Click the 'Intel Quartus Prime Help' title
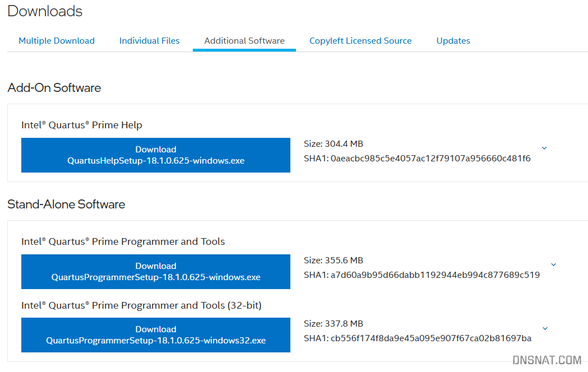This screenshot has height=372, width=588. [82, 125]
